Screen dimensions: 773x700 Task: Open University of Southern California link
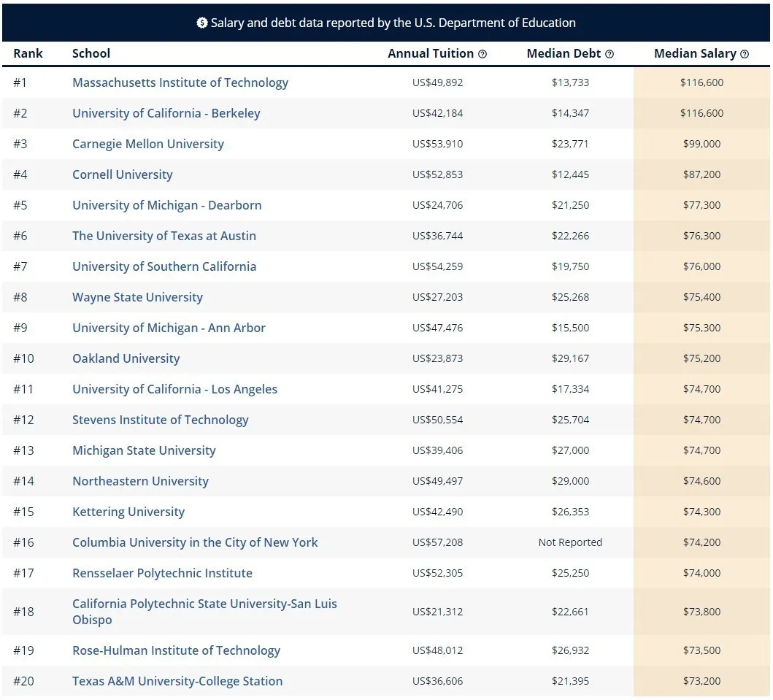(x=164, y=266)
